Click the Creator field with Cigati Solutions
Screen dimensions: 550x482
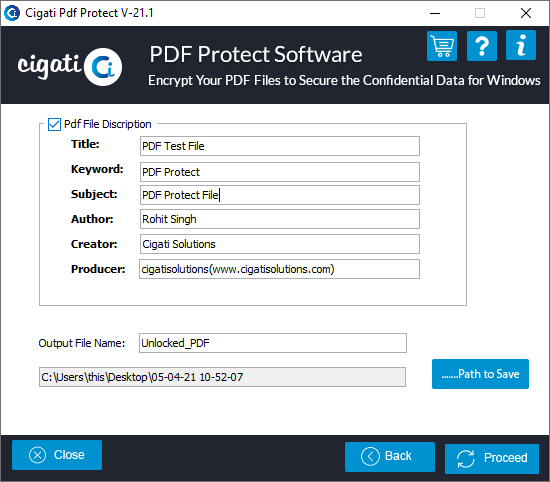[x=280, y=244]
